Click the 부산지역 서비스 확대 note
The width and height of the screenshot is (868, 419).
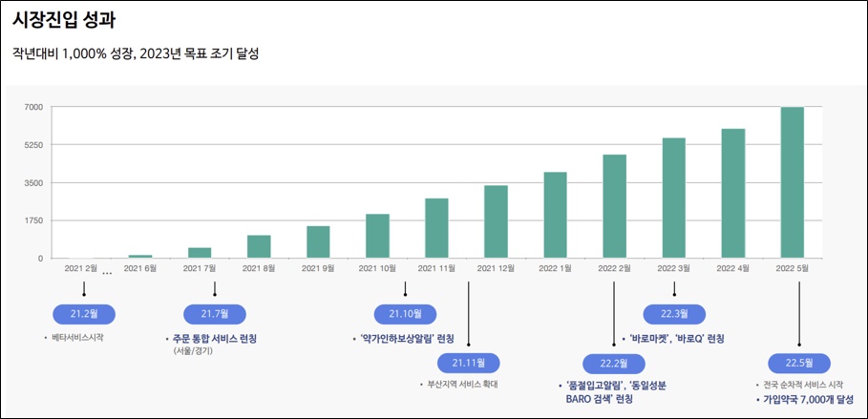(463, 384)
